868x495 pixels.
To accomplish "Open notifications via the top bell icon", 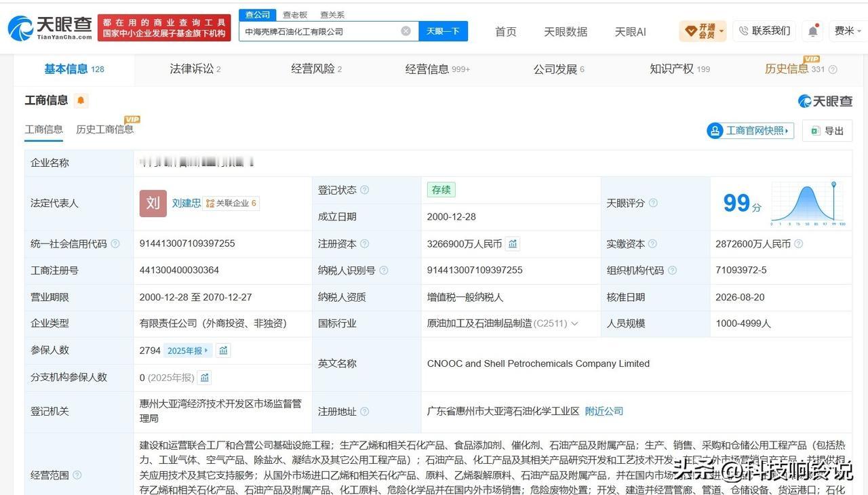I will point(812,31).
